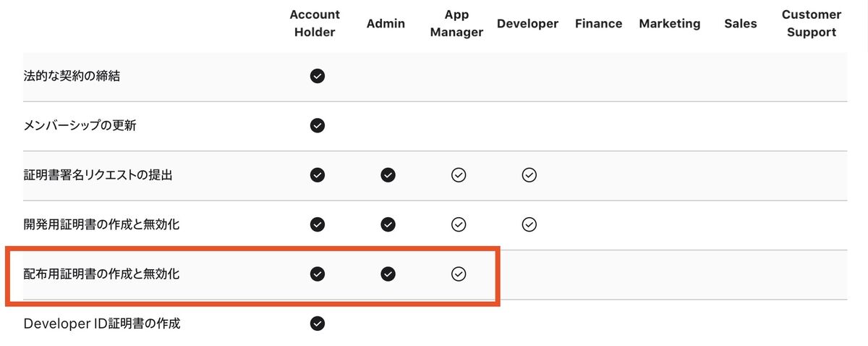The height and width of the screenshot is (346, 868).
Task: Click the Developer ID証明書の作成 row label
Action: click(x=102, y=324)
